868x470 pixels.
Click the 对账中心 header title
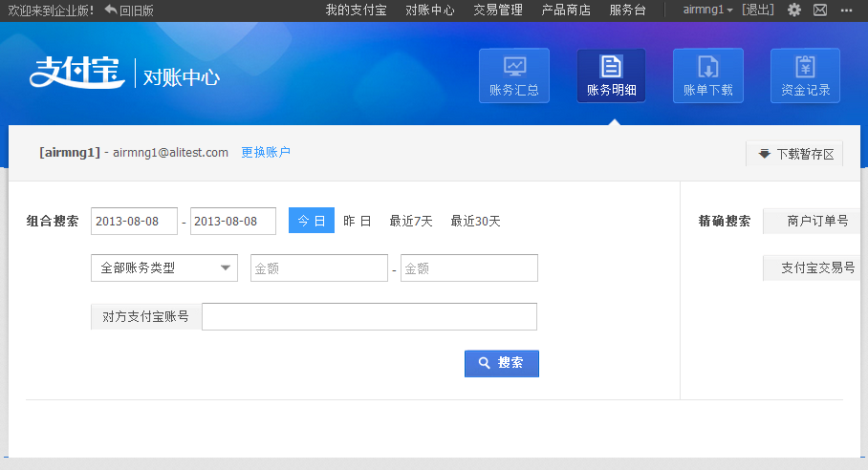[x=182, y=77]
